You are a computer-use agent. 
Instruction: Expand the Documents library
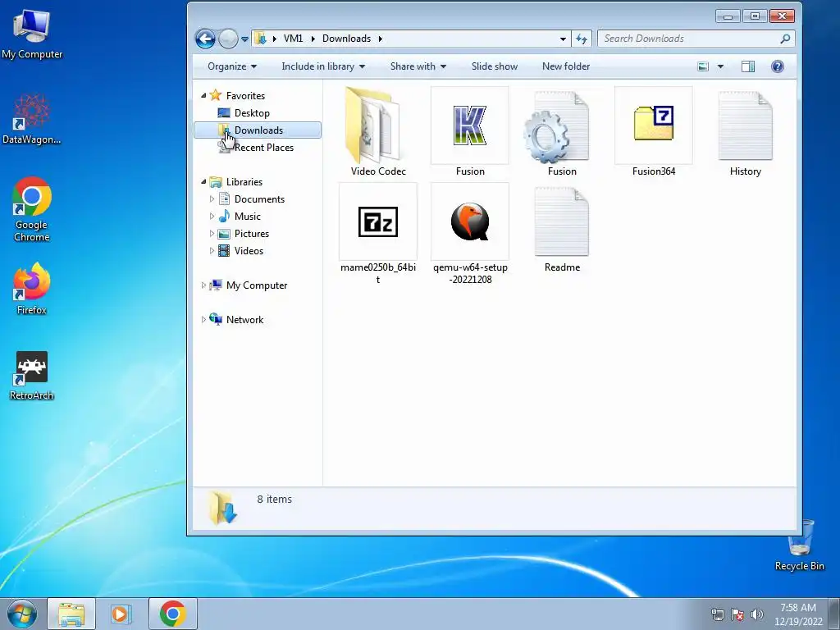212,199
